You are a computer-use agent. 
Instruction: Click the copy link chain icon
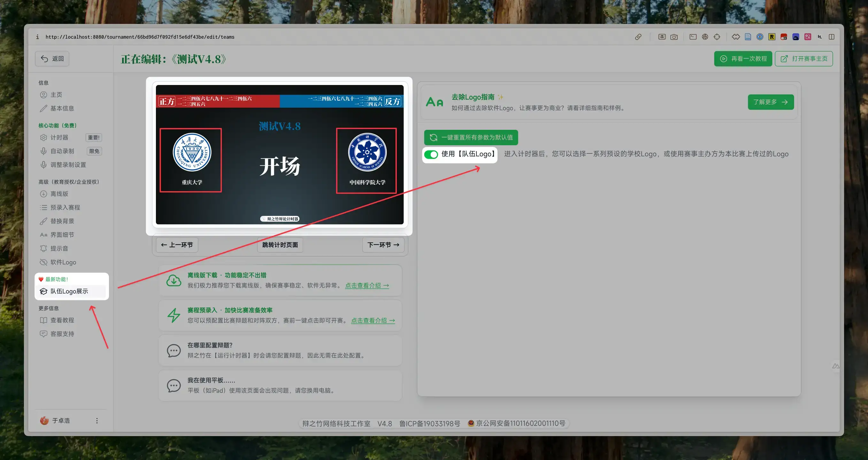tap(638, 37)
